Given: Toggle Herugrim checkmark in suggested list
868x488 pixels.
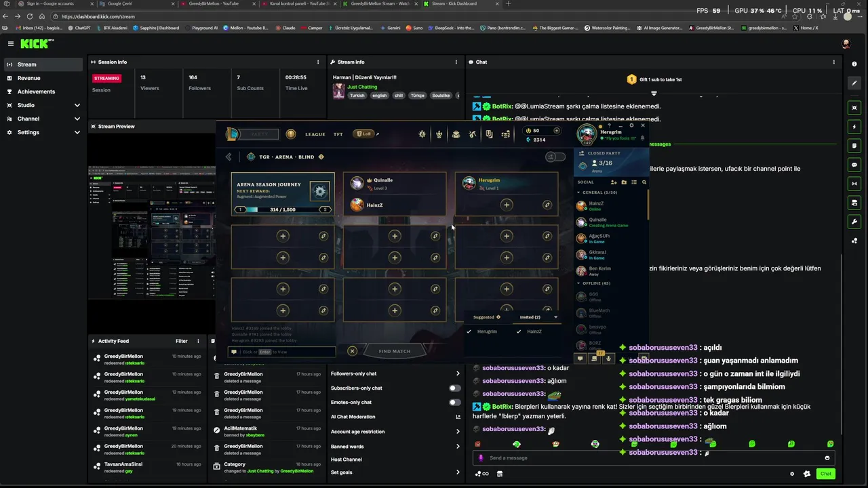Looking at the screenshot, I should click(469, 331).
